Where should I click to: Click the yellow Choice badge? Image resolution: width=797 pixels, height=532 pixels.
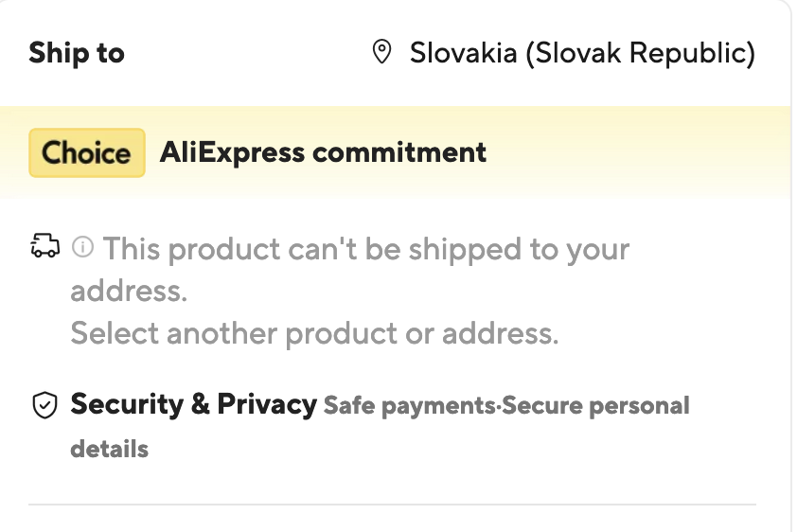[86, 152]
